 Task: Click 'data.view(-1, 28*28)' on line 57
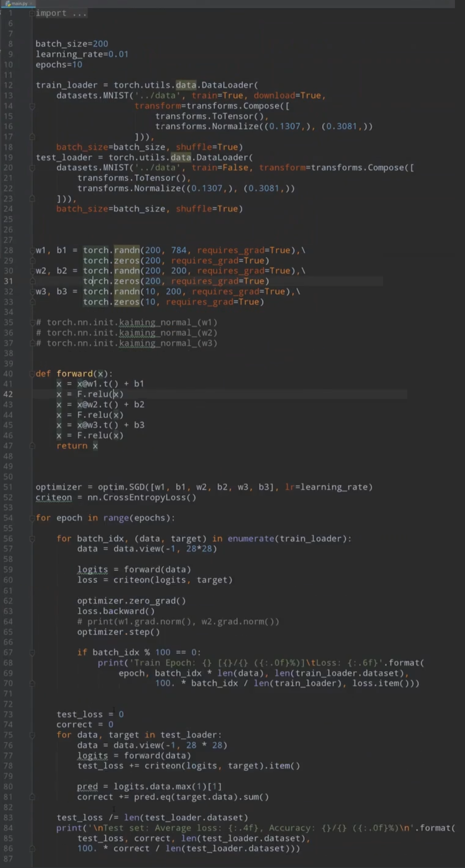click(165, 549)
